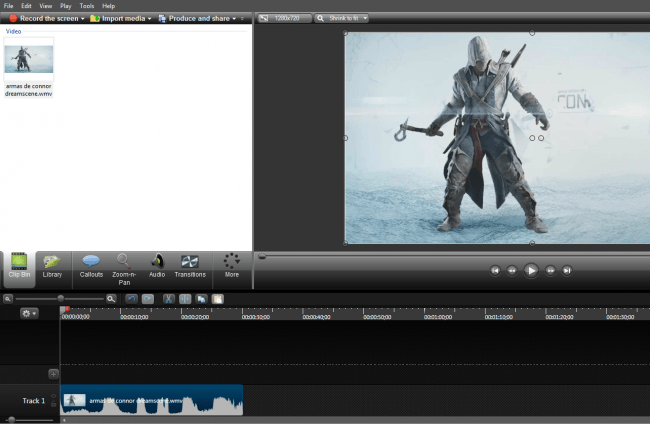Expand Record the screen dropdown arrow

point(82,19)
